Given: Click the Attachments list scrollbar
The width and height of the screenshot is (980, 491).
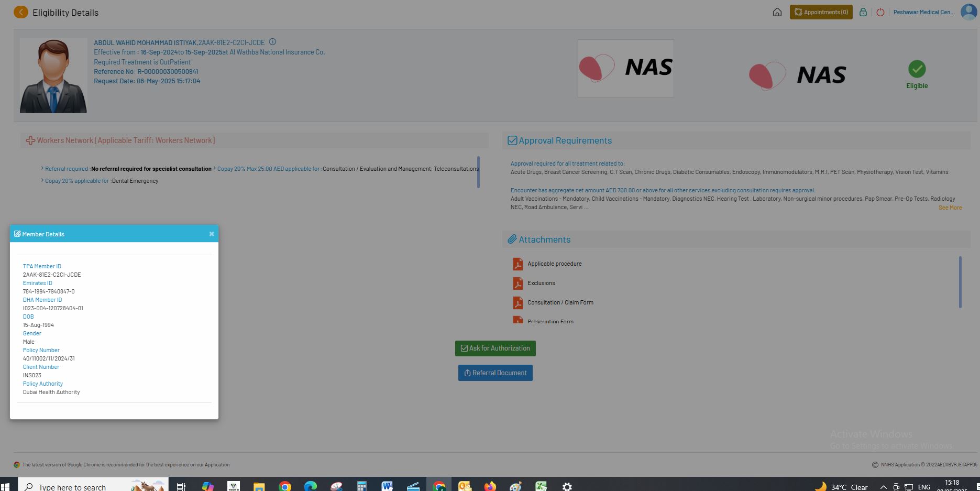Looking at the screenshot, I should [x=960, y=282].
